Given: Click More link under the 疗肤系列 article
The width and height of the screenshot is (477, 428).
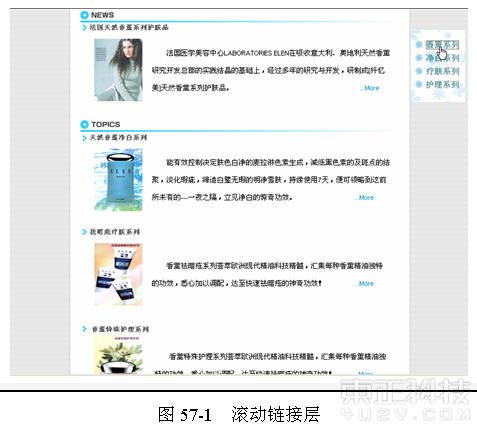Looking at the screenshot, I should [x=365, y=283].
